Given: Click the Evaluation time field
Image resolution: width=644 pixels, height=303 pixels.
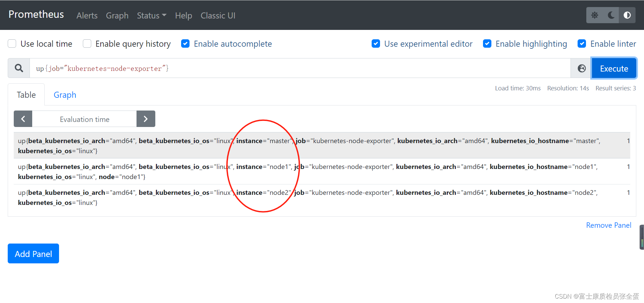Looking at the screenshot, I should [84, 119].
